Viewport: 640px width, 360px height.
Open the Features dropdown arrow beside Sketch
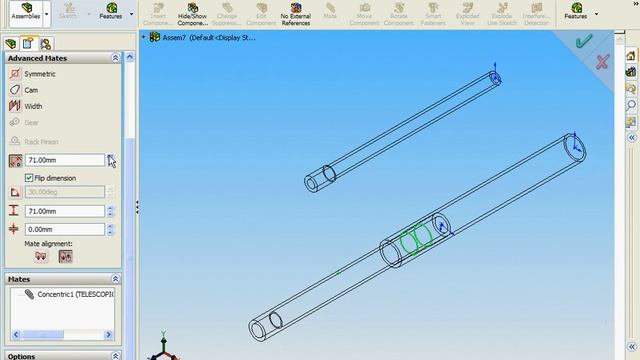coord(131,14)
